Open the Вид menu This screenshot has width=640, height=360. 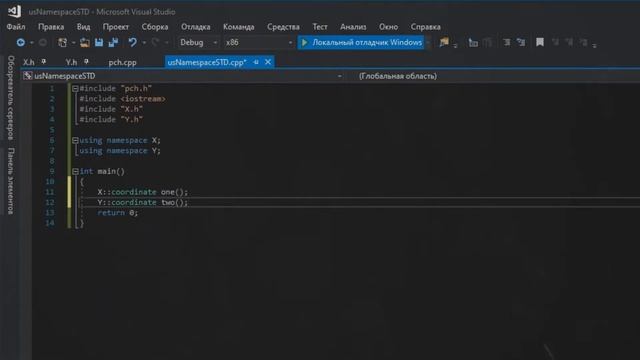point(83,27)
